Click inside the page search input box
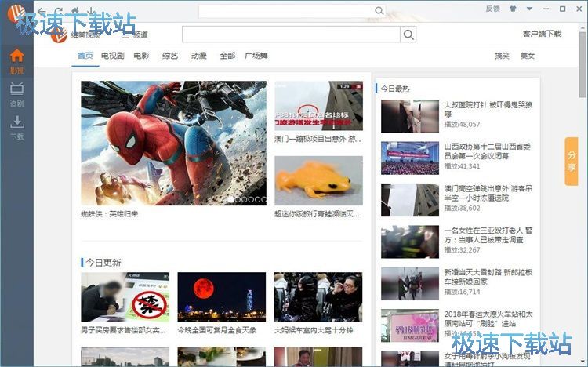Viewport: 588px width, 367px height. point(291,35)
